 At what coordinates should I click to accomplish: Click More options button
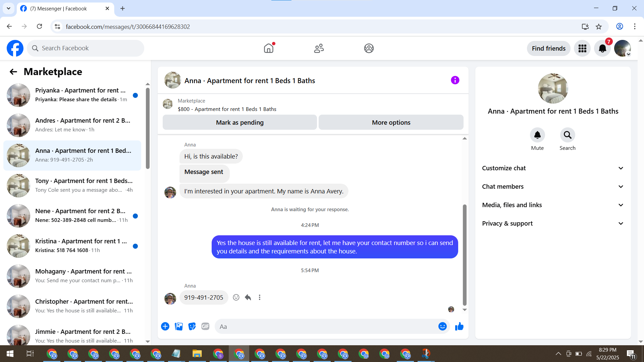tap(391, 122)
